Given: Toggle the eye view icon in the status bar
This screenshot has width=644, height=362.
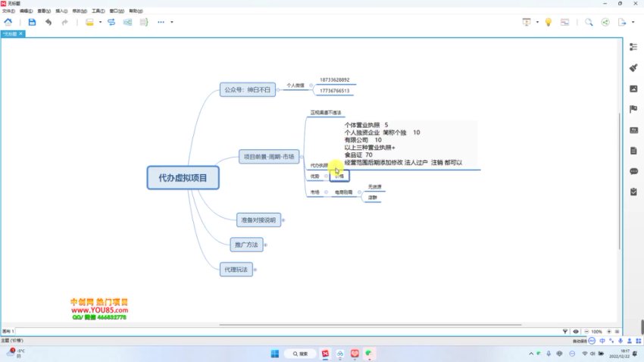Looking at the screenshot, I should pyautogui.click(x=576, y=331).
